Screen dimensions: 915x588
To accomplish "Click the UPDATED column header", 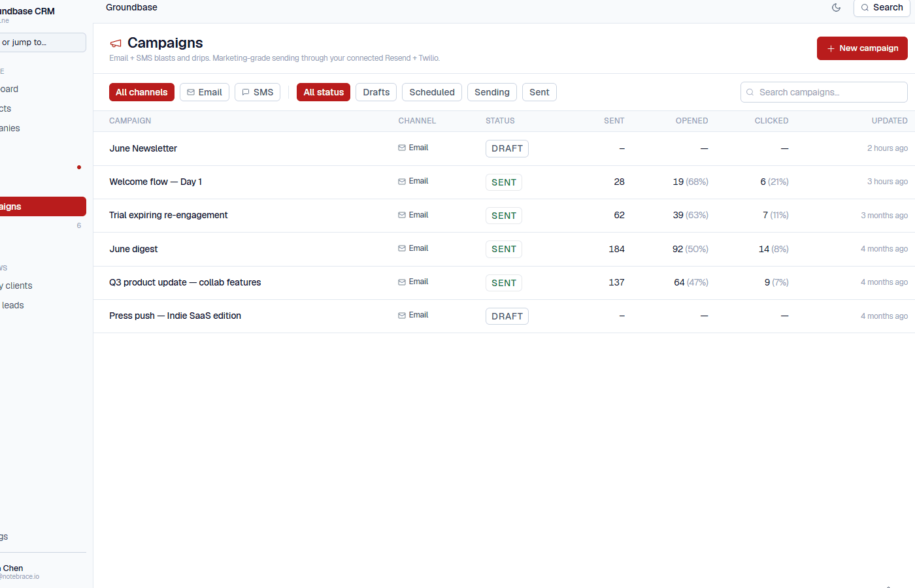I will coord(890,121).
